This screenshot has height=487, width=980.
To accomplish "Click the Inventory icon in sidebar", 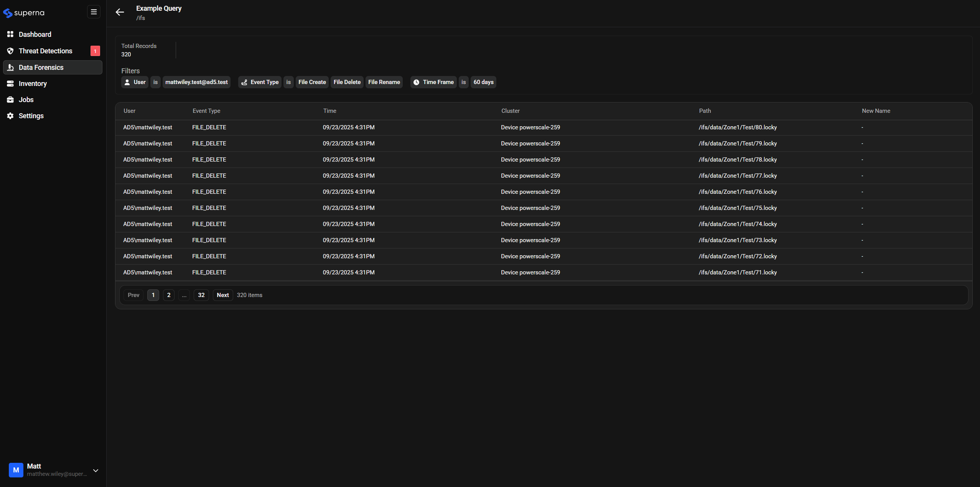I will (x=10, y=84).
